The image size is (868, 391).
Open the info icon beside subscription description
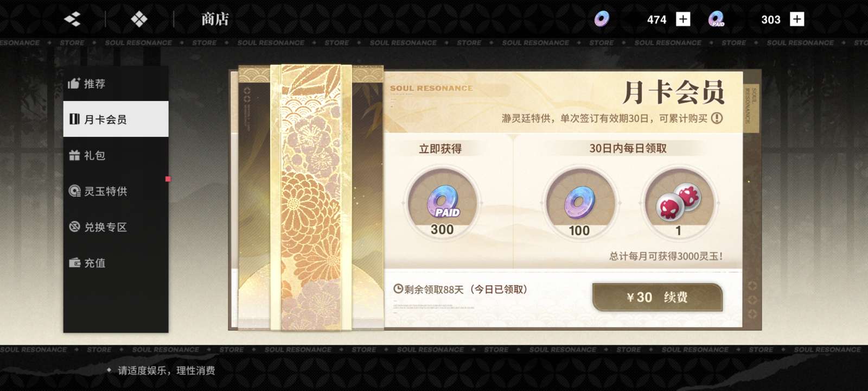point(717,118)
